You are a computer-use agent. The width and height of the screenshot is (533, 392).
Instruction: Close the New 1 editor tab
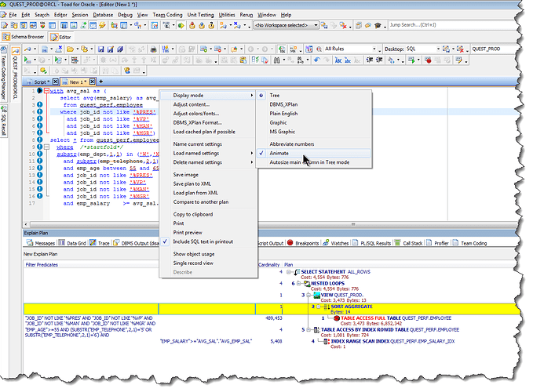coord(92,82)
